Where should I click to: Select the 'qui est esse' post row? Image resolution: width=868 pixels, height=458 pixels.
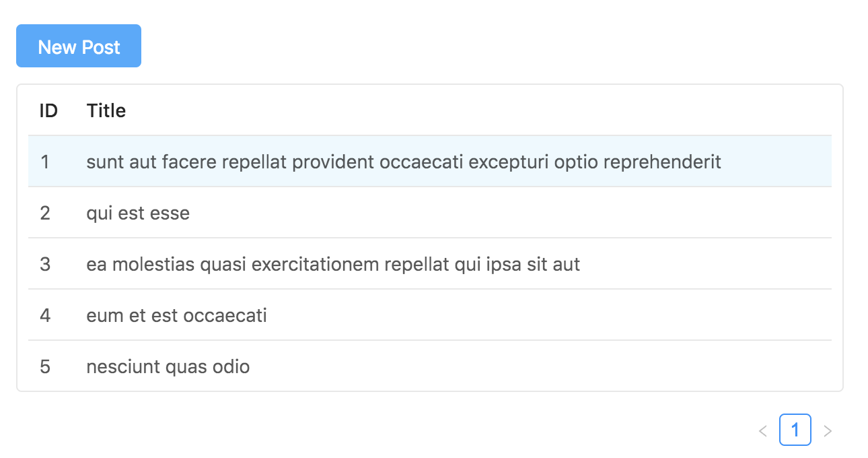[138, 214]
